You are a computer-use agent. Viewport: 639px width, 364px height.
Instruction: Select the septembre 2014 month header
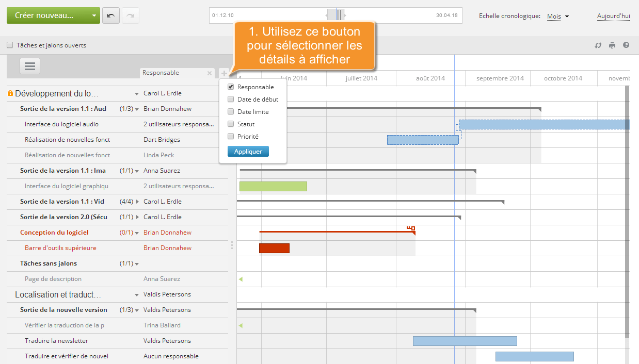pos(500,78)
